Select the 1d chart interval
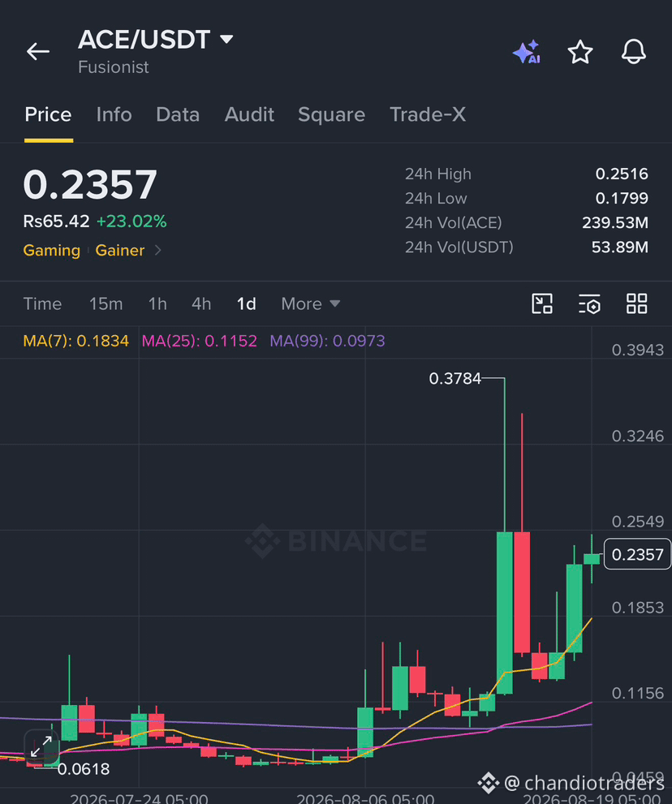Viewport: 672px width, 804px height. pos(246,304)
